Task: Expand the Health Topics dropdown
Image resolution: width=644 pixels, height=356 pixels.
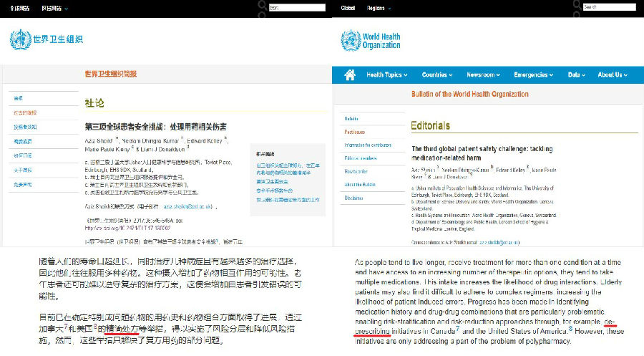Action: pos(387,75)
